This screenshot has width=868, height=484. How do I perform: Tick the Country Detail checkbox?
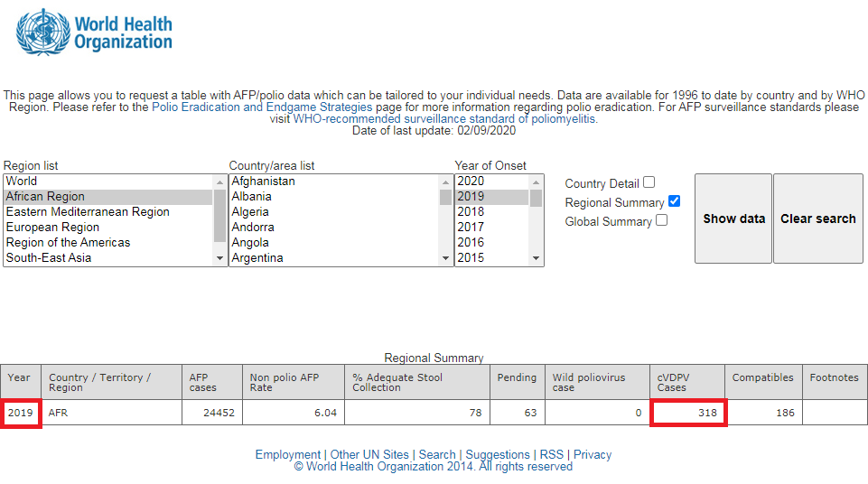pos(649,182)
